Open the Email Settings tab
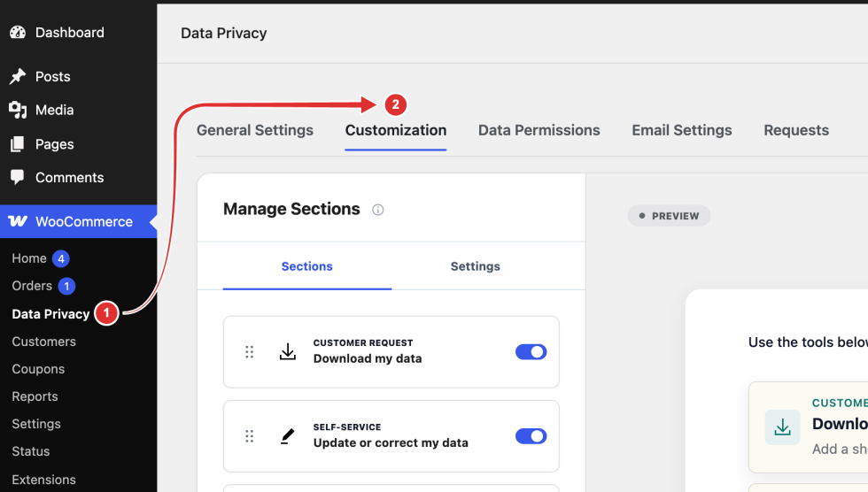 click(x=682, y=130)
